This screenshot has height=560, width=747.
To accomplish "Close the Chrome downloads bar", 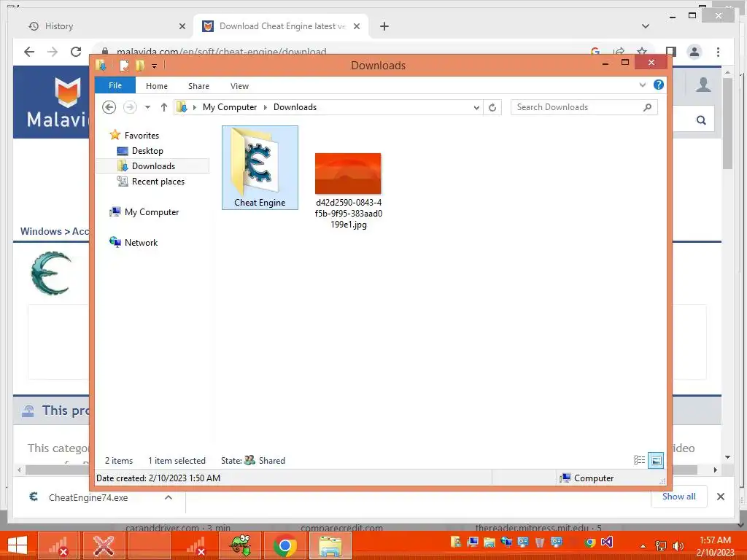I will [x=721, y=497].
